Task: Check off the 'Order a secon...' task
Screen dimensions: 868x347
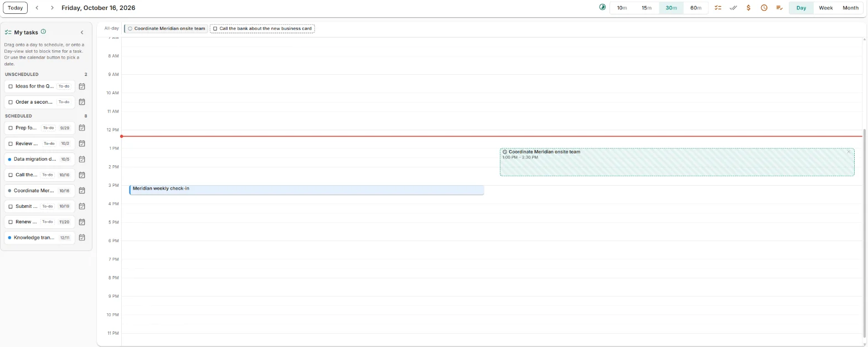Action: [x=11, y=102]
